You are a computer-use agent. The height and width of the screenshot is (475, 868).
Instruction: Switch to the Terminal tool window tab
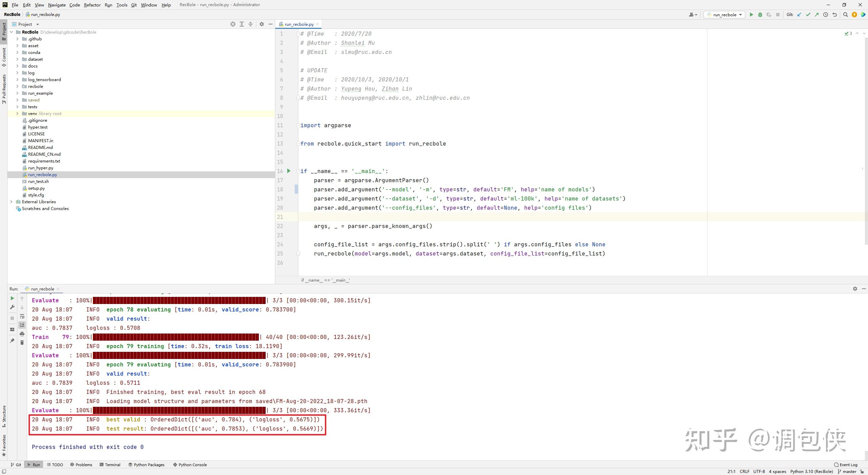coord(110,465)
